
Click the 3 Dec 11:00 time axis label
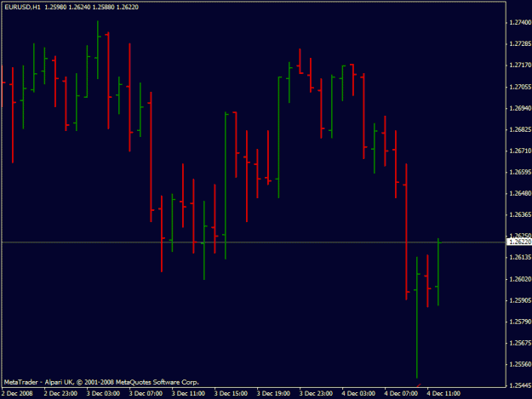[x=188, y=393]
